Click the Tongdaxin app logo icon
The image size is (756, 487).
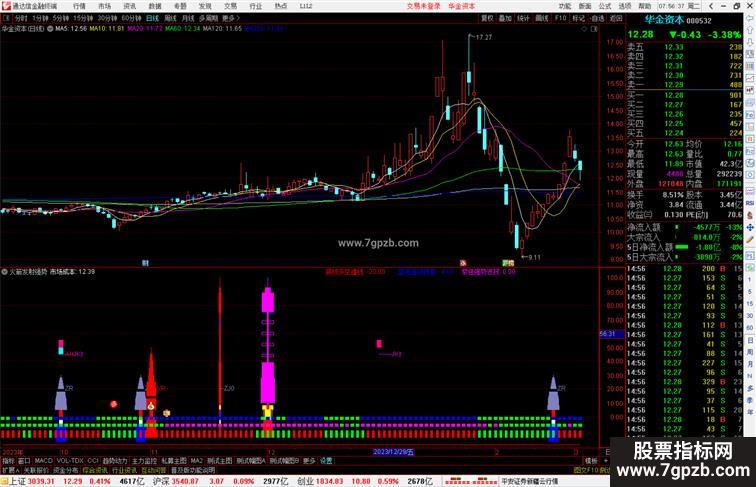[x=6, y=6]
